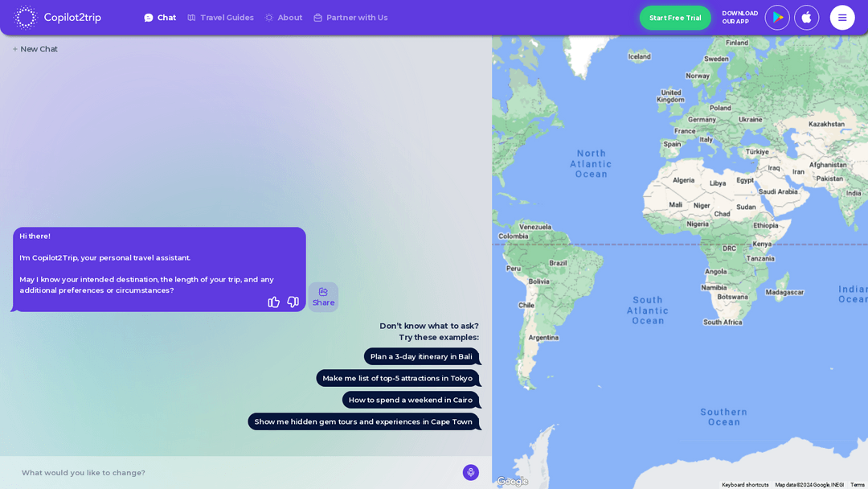
Task: Click Saudi Arabia label on the map
Action: (778, 191)
